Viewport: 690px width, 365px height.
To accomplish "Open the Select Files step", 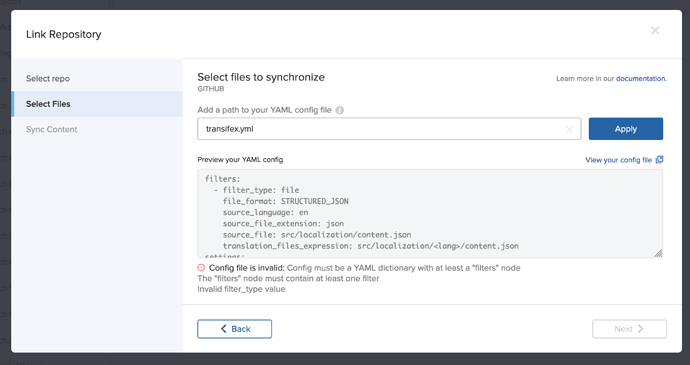I will [x=97, y=104].
